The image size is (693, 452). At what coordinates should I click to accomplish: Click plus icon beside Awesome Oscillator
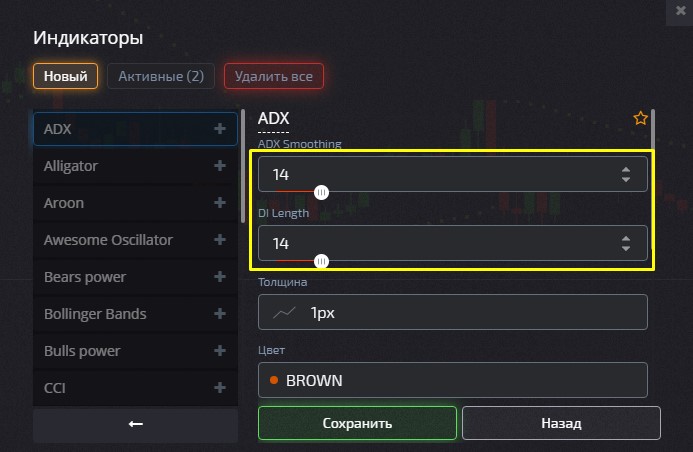point(220,240)
